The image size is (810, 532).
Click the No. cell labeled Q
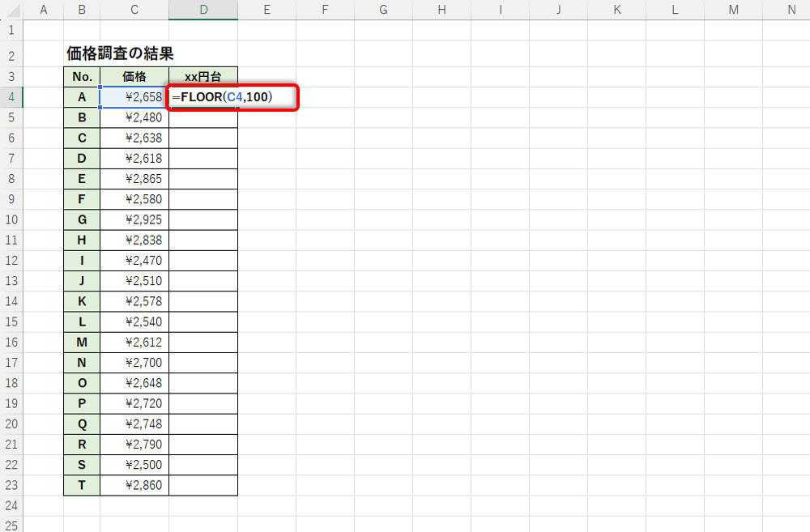click(x=82, y=424)
